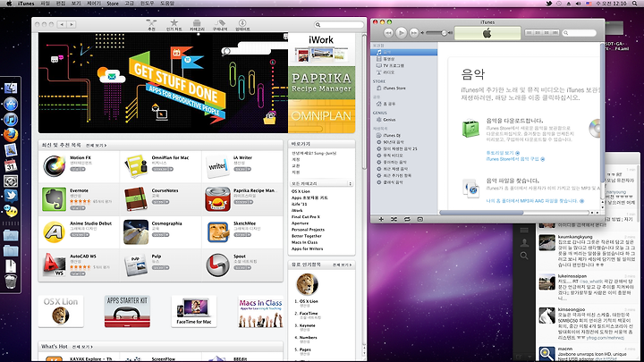This screenshot has height=362, width=644.
Task: Open the Apps Starter Kit tile
Action: (x=127, y=312)
